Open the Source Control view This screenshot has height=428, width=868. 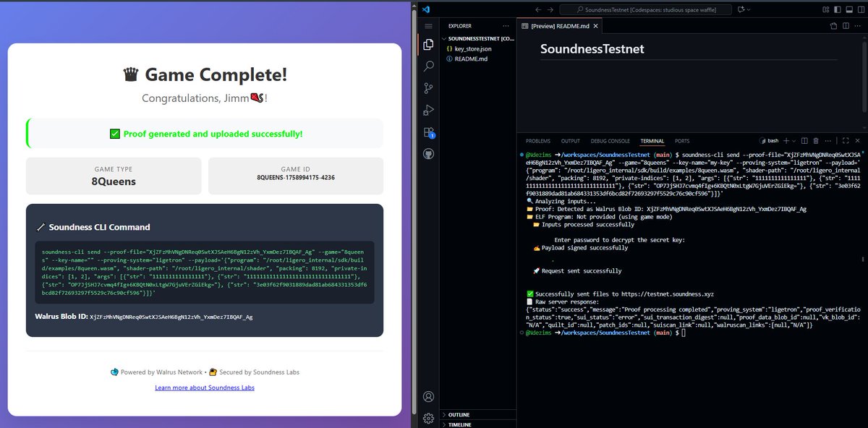pyautogui.click(x=428, y=88)
